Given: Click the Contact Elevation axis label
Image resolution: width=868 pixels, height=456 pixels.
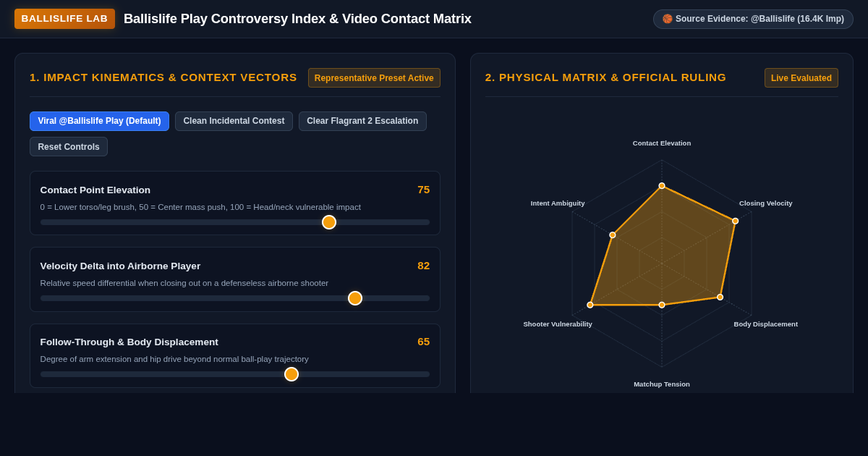Looking at the screenshot, I should coord(662,143).
